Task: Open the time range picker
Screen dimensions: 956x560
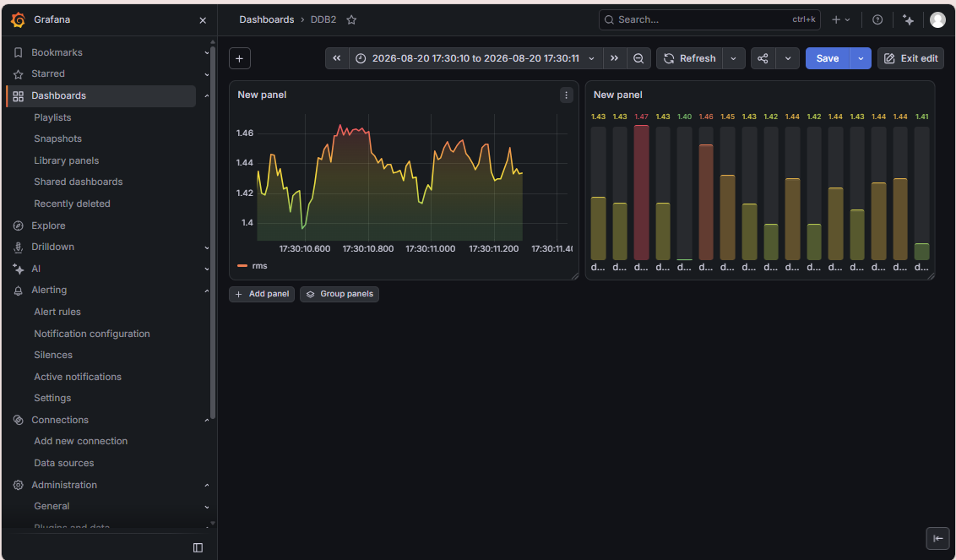Action: pyautogui.click(x=475, y=58)
